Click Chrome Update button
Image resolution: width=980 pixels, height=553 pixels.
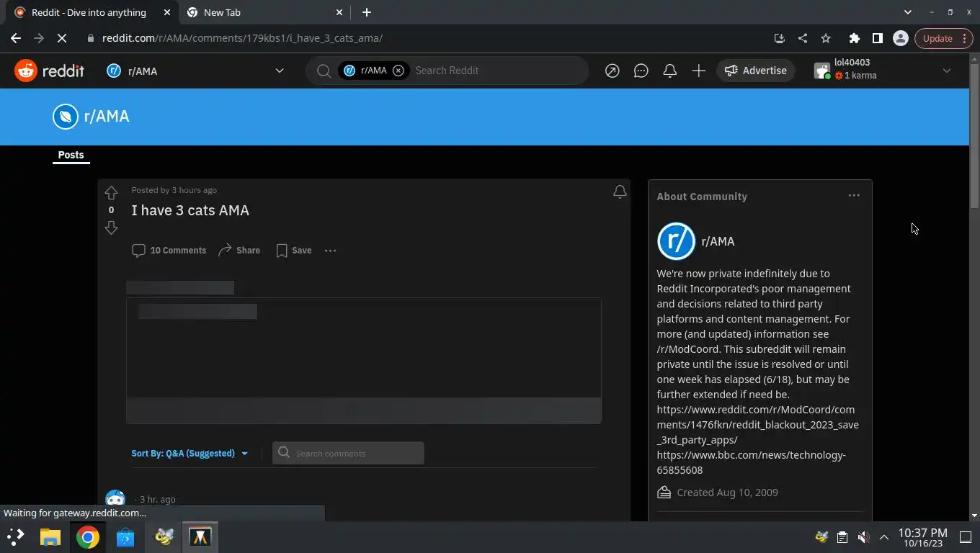(944, 38)
